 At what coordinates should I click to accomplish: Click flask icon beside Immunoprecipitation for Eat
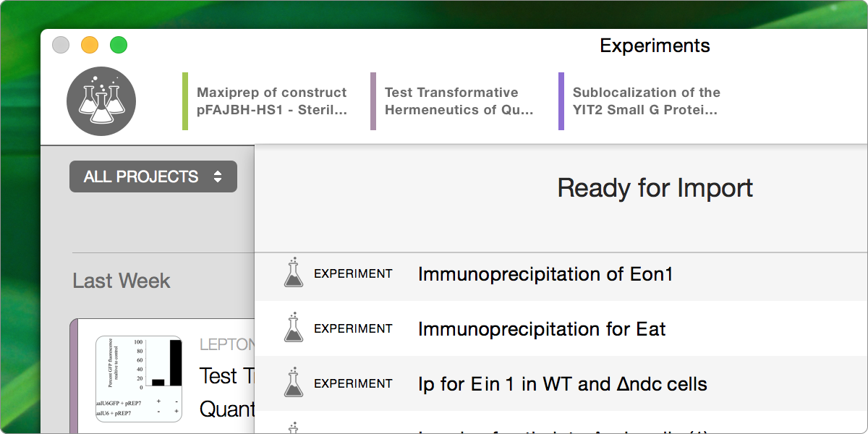tap(293, 328)
